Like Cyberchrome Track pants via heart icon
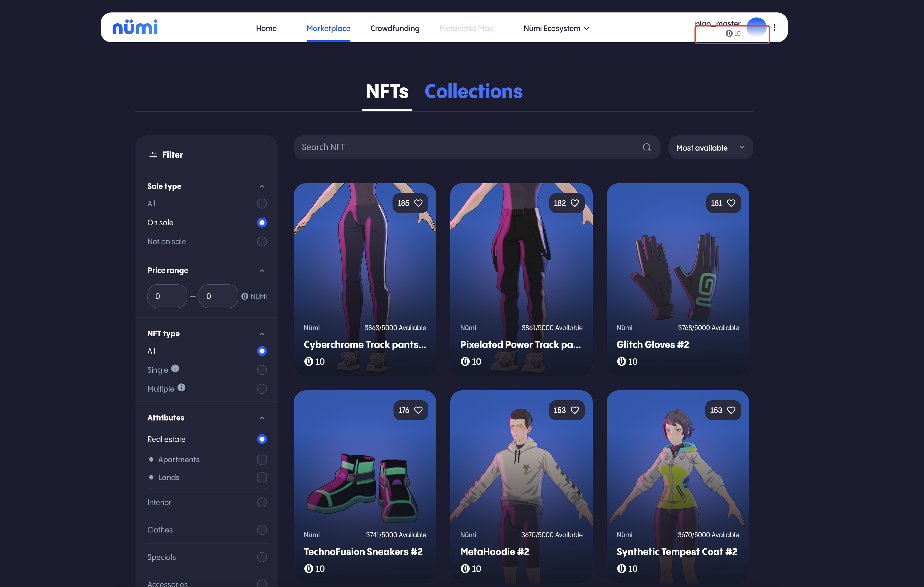 (418, 203)
